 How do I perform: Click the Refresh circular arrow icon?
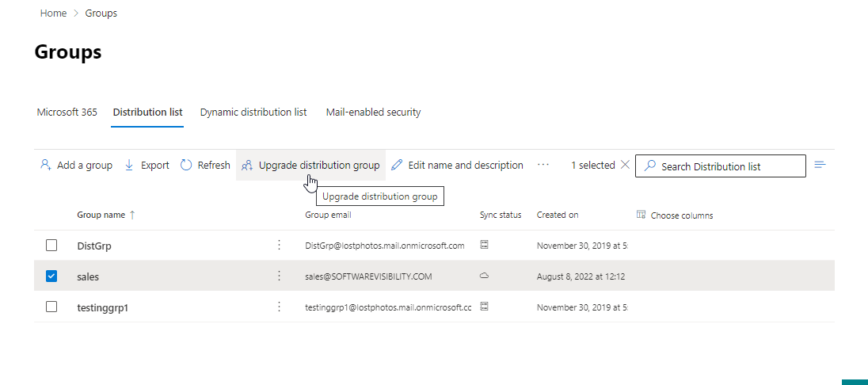coord(187,165)
